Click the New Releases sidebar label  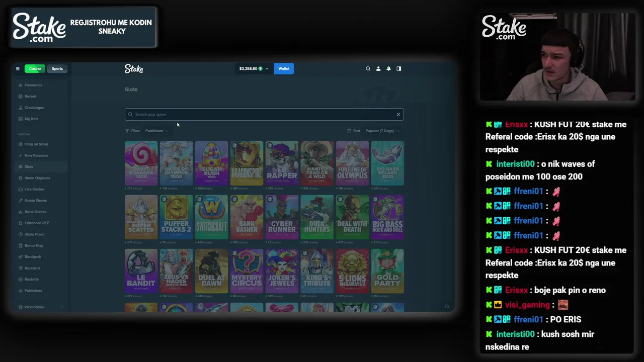pyautogui.click(x=37, y=155)
